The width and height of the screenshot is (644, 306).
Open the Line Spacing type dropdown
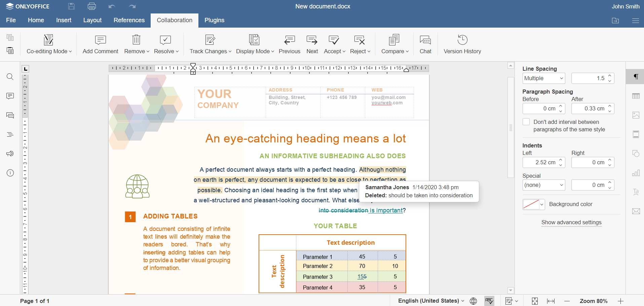pos(543,78)
